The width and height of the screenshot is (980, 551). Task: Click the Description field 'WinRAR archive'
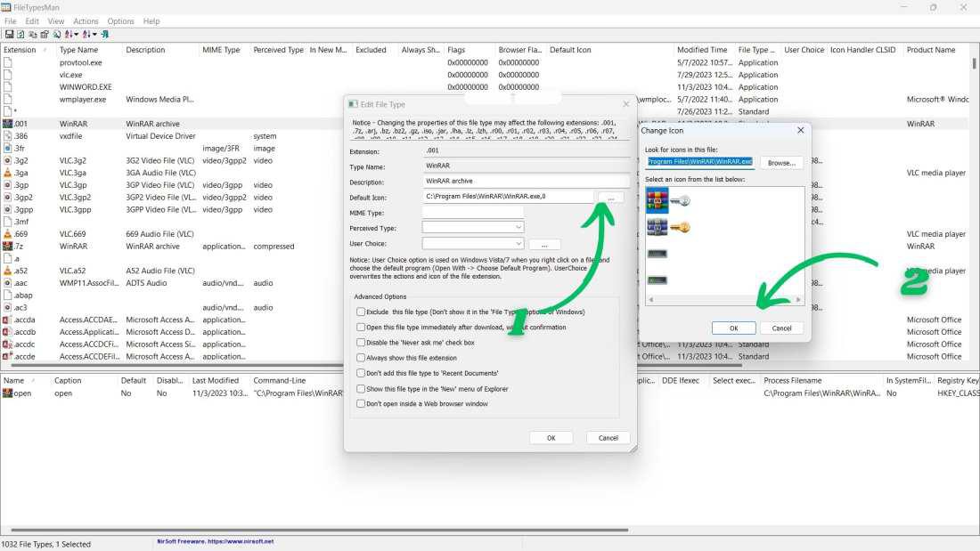pyautogui.click(x=527, y=182)
